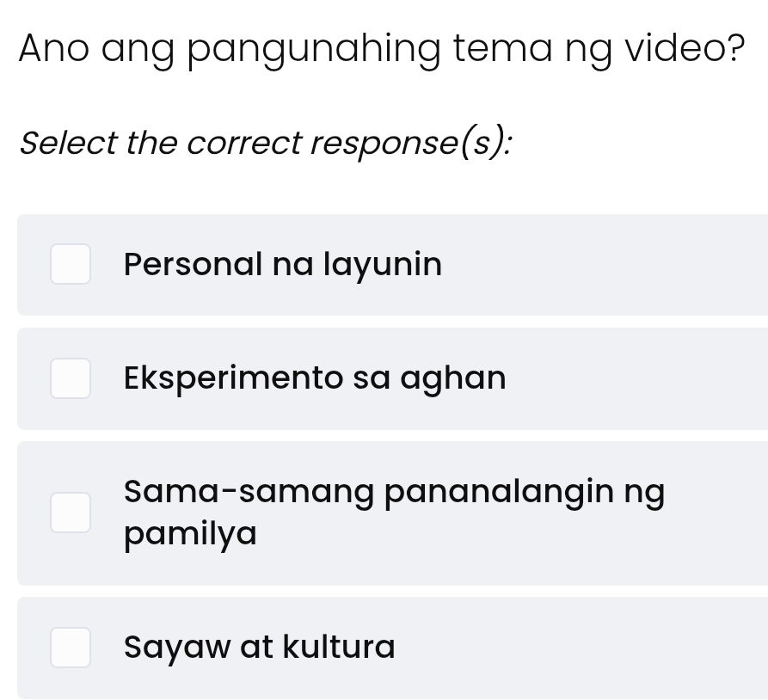Check the 'Sama-samang pananalangin ng pamilya' checkbox
Image resolution: width=768 pixels, height=700 pixels.
pos(71,513)
